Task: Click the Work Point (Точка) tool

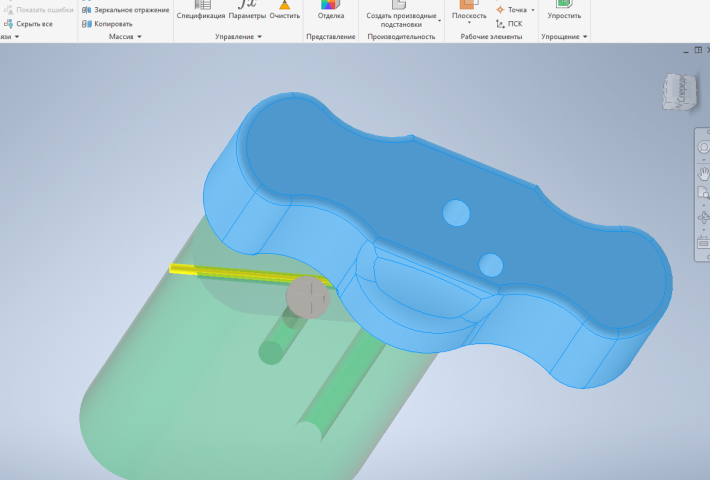Action: pos(512,10)
